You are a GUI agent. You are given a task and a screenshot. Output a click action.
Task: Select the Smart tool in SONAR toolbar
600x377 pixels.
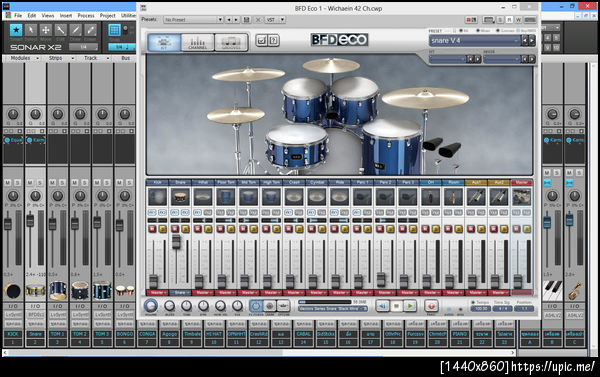coord(16,30)
